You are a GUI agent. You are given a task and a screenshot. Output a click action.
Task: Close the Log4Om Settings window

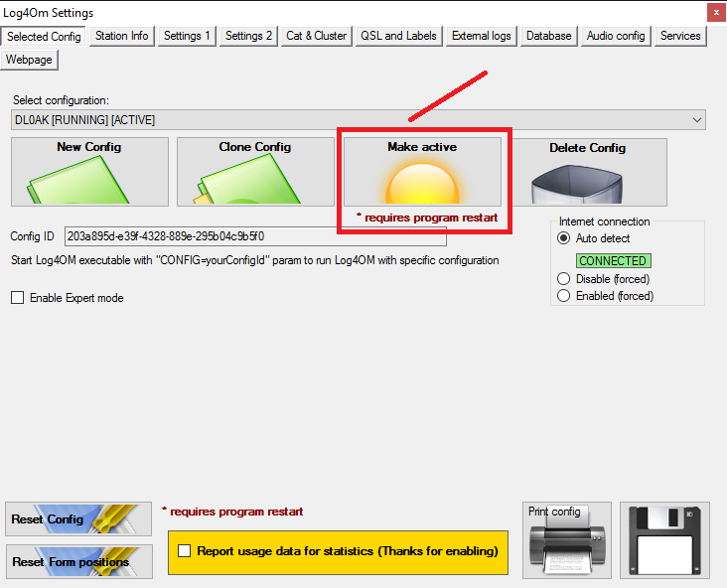(716, 13)
